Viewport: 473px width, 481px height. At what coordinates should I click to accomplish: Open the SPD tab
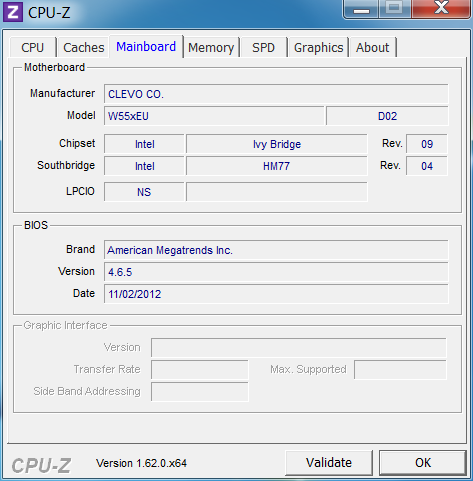point(263,47)
